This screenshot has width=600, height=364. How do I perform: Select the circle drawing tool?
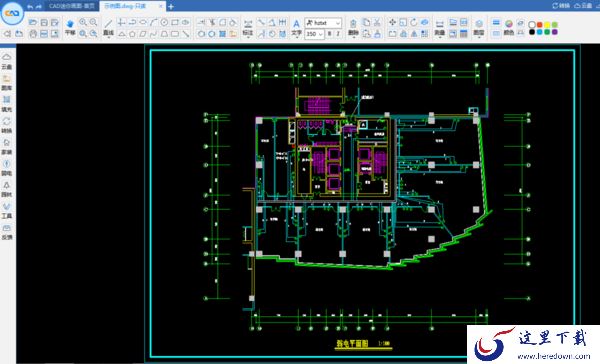point(164,22)
